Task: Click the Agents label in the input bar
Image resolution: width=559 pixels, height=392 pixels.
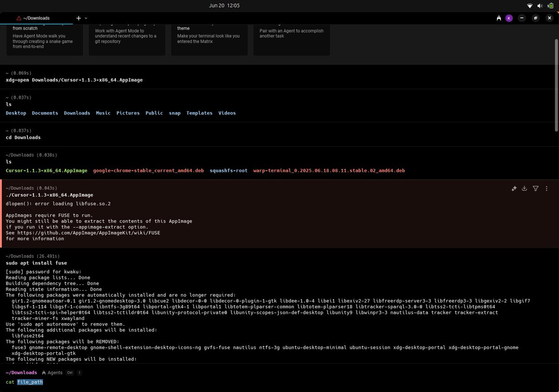Action: [x=55, y=373]
